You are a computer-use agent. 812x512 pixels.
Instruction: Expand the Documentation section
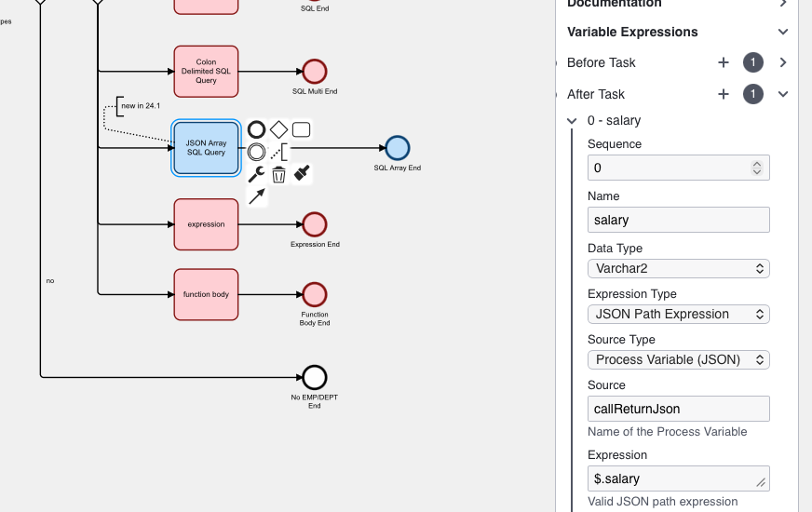(x=783, y=3)
